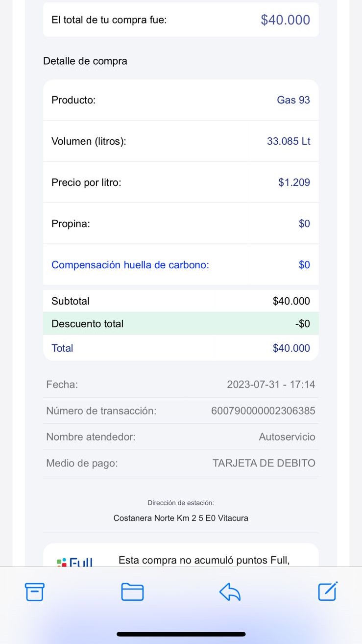Tap the Gas 93 product value

293,100
